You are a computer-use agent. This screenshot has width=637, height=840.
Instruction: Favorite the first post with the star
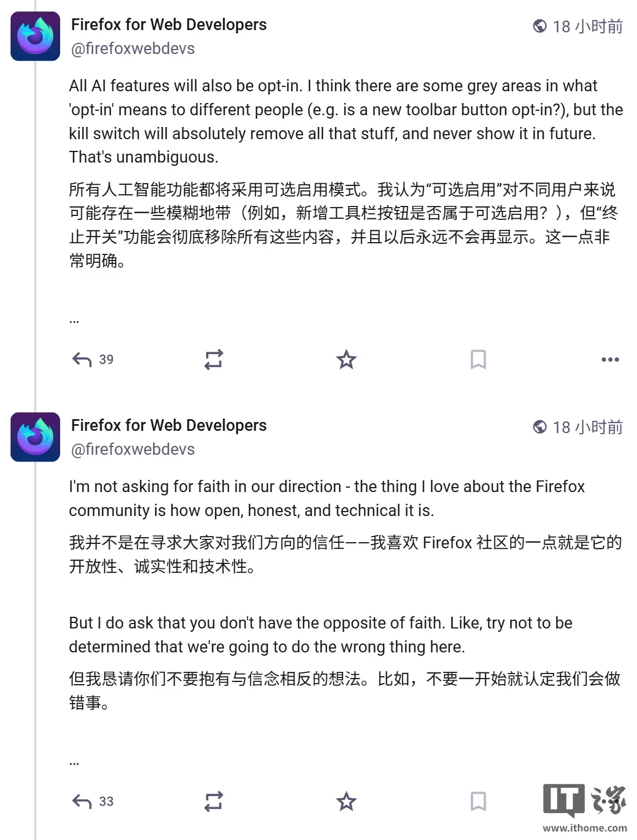(x=346, y=360)
